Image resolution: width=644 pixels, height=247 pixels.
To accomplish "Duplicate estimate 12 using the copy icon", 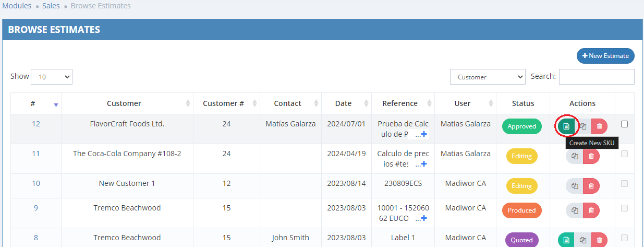I will pos(583,126).
